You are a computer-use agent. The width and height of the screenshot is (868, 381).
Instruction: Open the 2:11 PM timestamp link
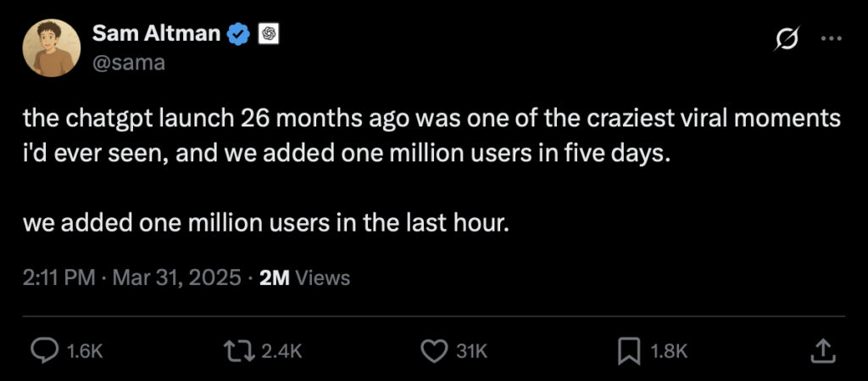click(58, 277)
